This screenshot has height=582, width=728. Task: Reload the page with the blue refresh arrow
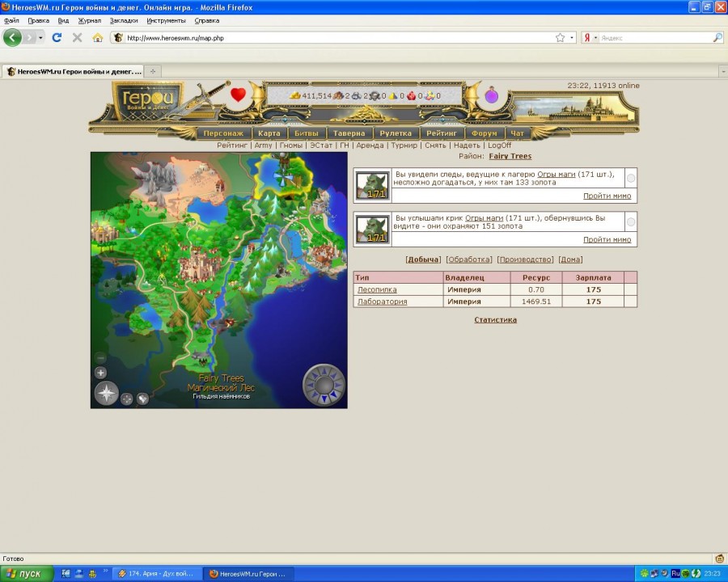(57, 38)
